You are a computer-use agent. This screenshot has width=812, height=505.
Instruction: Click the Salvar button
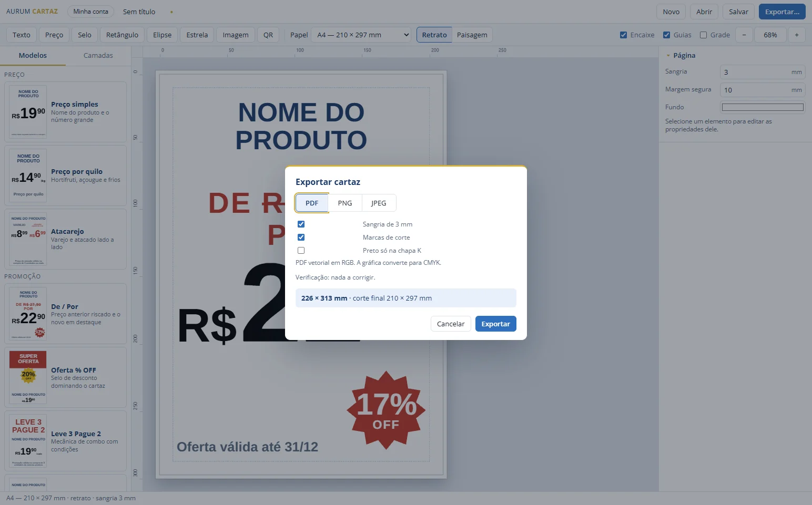(x=738, y=12)
